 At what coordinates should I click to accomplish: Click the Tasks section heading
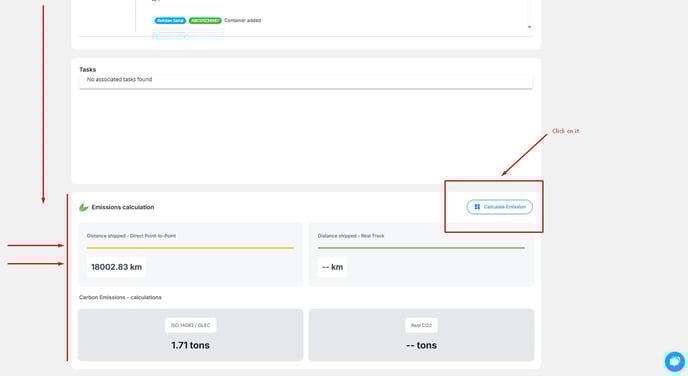click(x=87, y=69)
